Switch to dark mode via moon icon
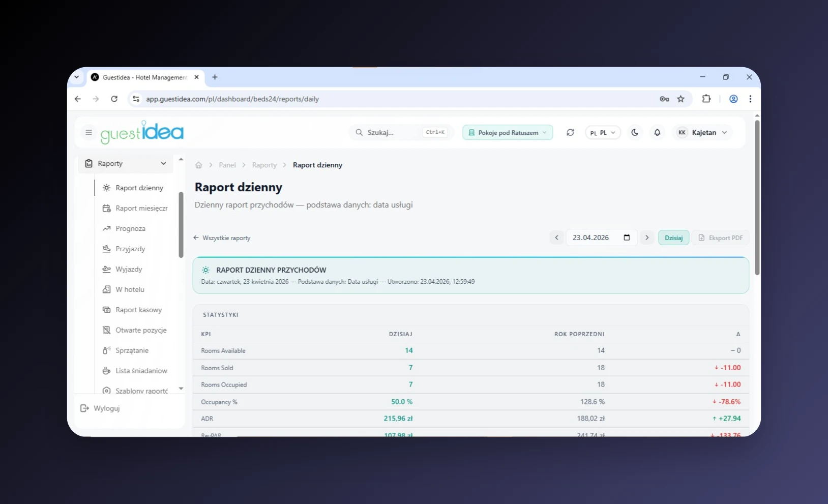Image resolution: width=828 pixels, height=504 pixels. pos(635,133)
